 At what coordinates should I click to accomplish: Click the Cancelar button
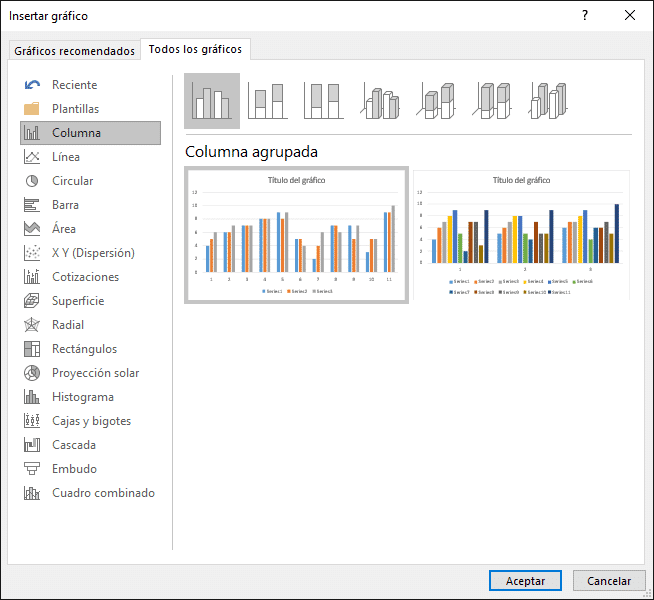[609, 580]
